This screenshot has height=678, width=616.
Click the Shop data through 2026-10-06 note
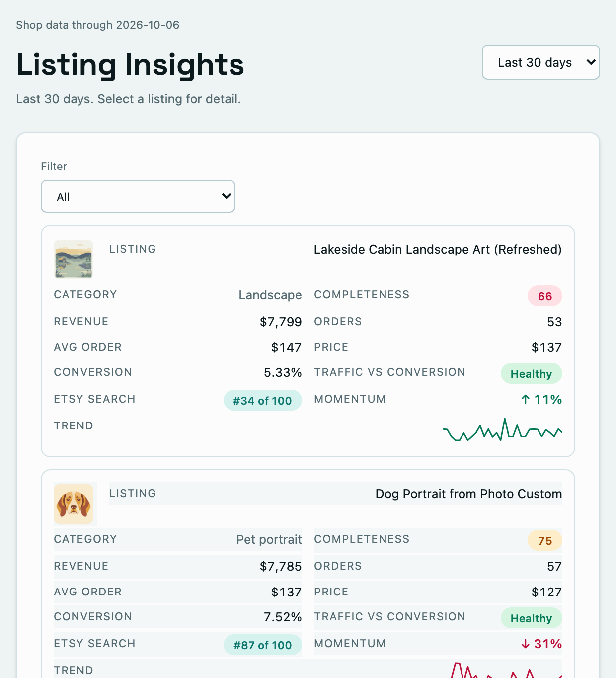[x=98, y=25]
